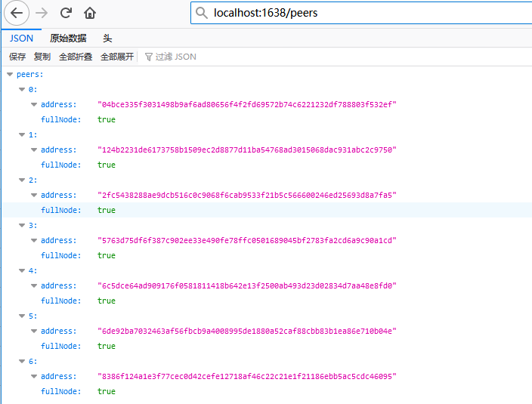Click 全部展开 to expand all nodes
The width and height of the screenshot is (532, 404).
[117, 57]
